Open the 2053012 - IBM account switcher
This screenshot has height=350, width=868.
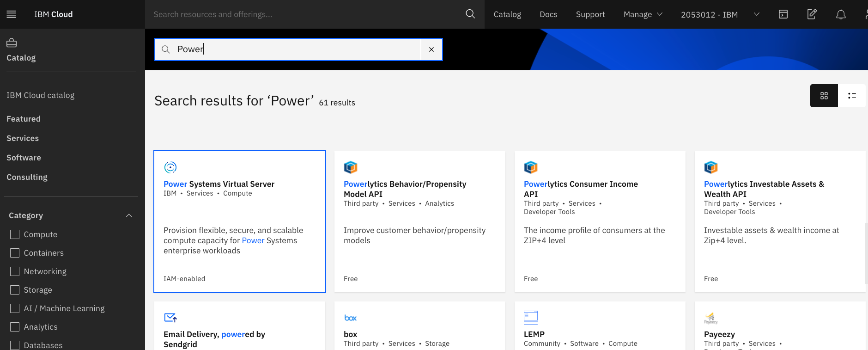coord(720,14)
